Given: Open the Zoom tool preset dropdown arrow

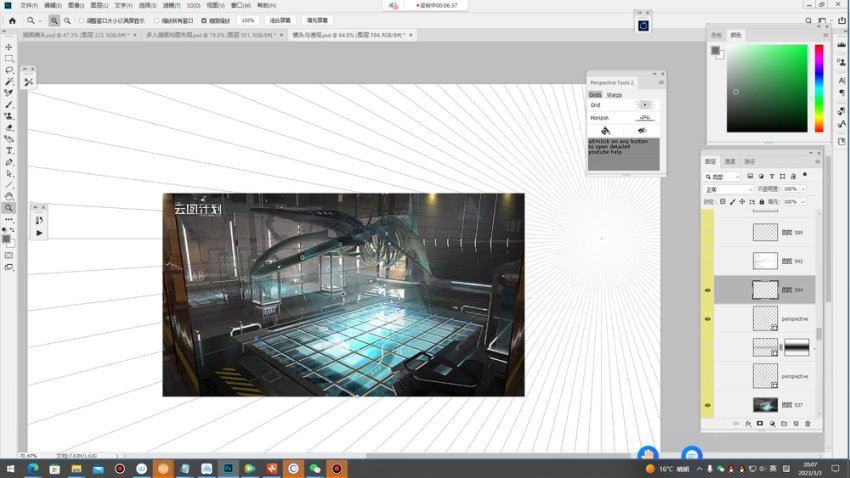Looking at the screenshot, I should (x=40, y=21).
